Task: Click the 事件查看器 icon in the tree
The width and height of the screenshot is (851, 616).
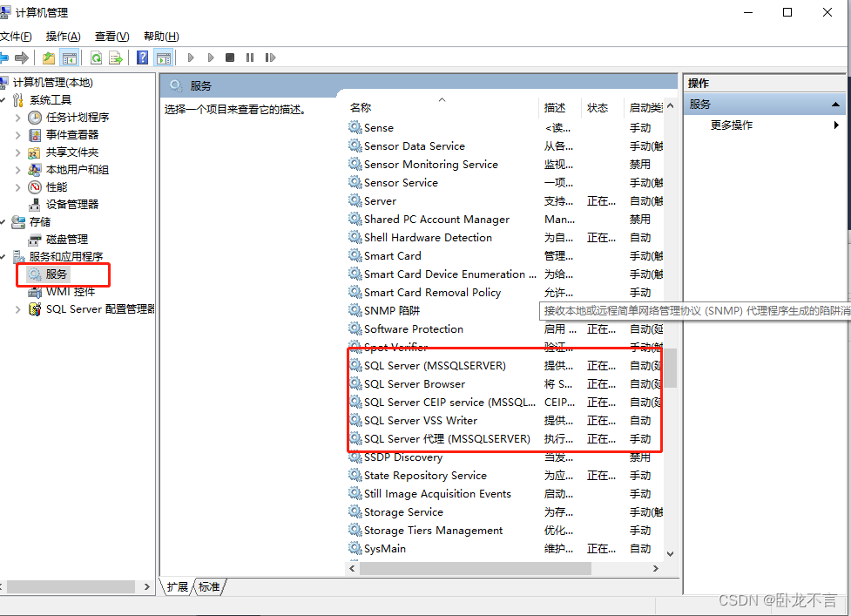Action: click(35, 134)
